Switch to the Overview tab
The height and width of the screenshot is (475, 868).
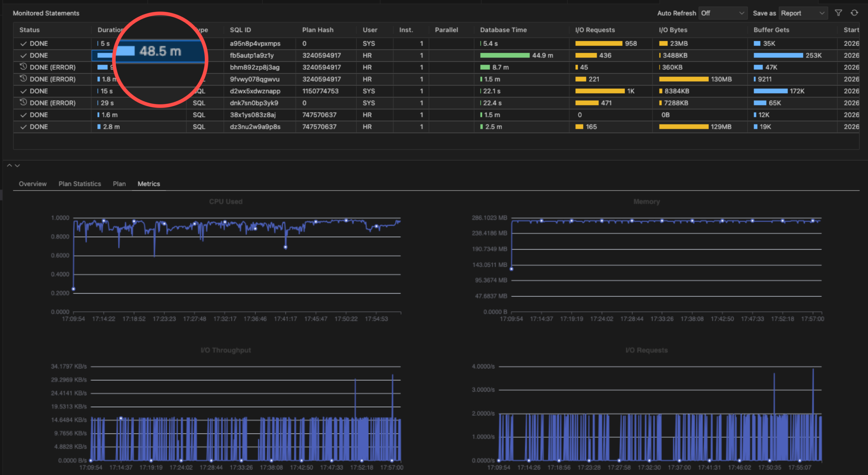(33, 184)
